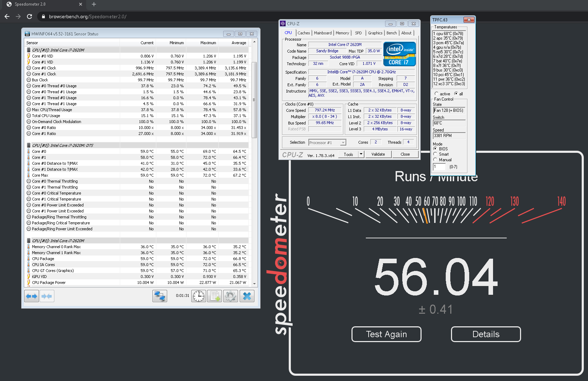
Task: Start logging with the sheet-plus icon in HWiNFO
Action: pos(214,296)
